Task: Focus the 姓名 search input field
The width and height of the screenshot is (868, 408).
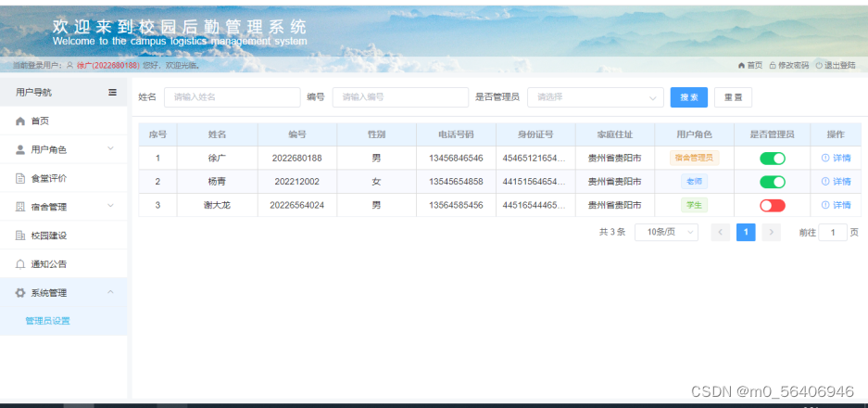Action: pos(232,97)
